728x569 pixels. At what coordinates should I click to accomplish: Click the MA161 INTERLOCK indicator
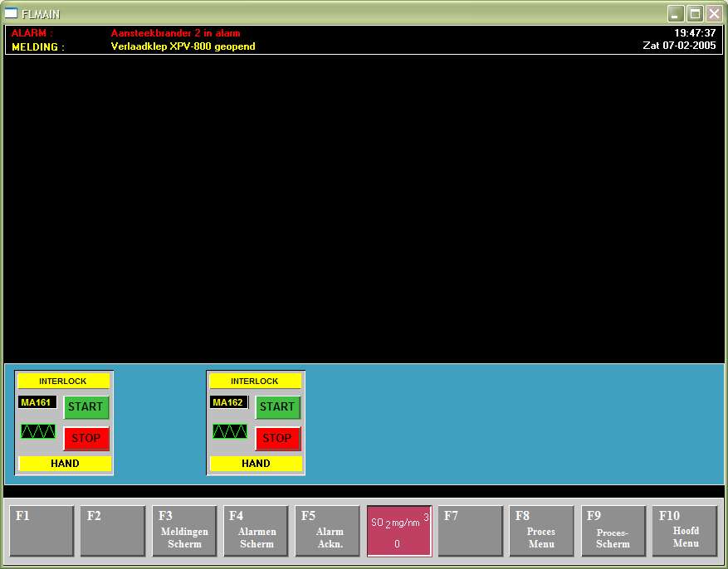[x=64, y=382]
